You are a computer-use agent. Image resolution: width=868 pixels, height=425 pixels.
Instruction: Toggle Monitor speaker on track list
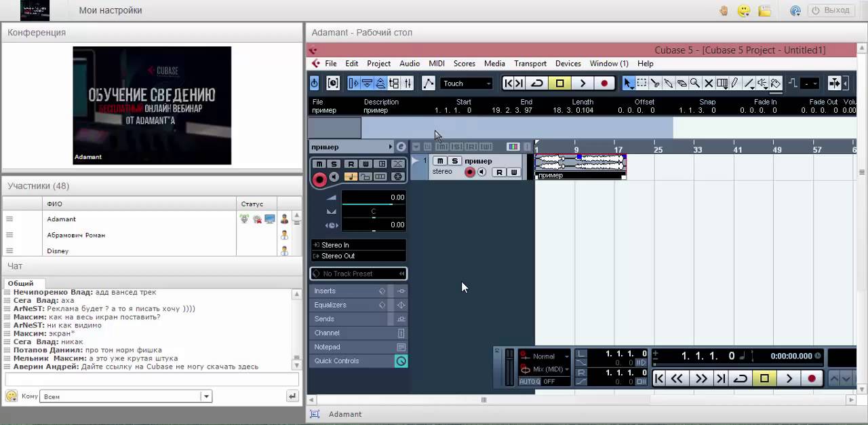pos(481,172)
